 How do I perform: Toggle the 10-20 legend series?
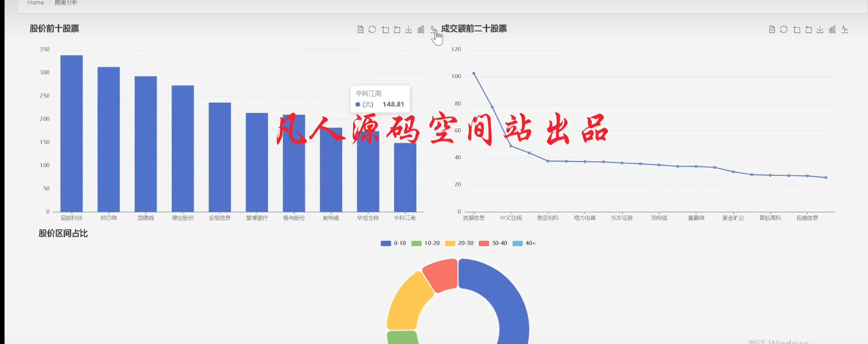(426, 243)
